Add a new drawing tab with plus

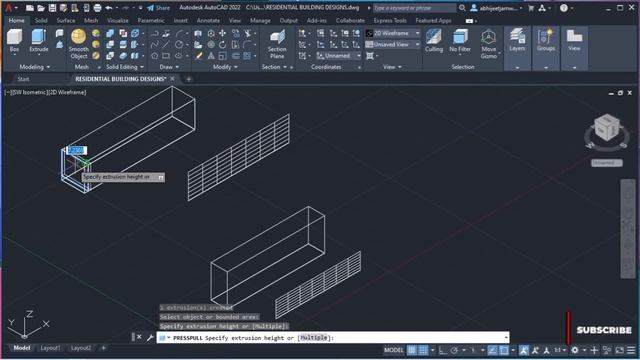[189, 79]
